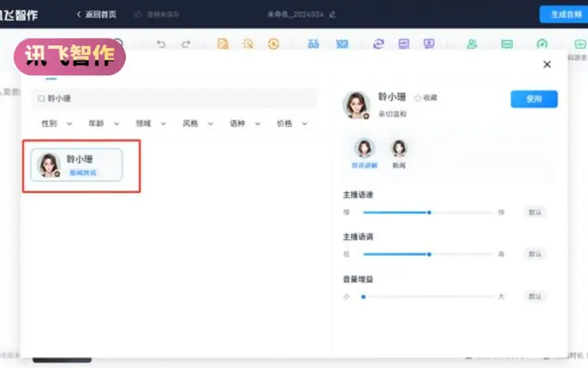
Task: Favorite 聆小珊 with the star icon
Action: (x=417, y=98)
